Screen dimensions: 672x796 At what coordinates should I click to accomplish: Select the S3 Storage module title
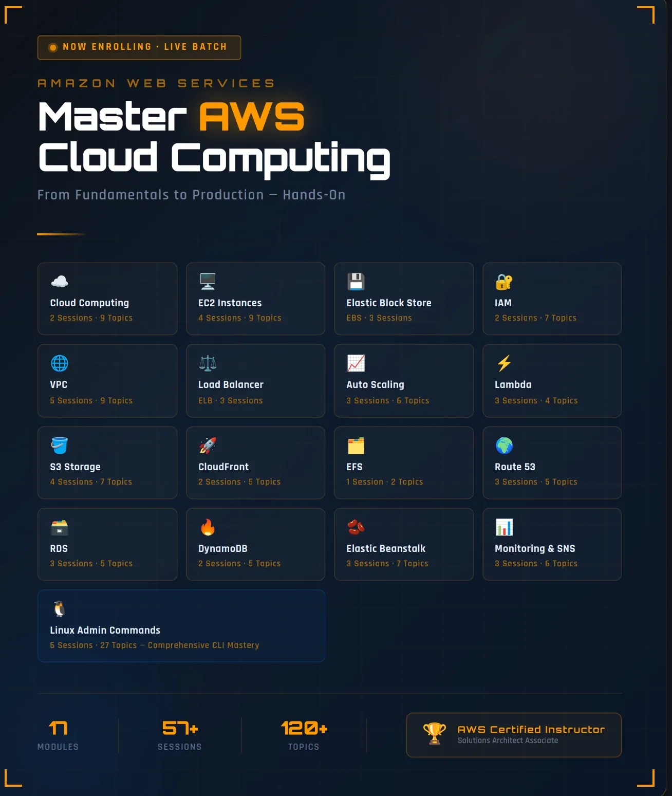(x=75, y=467)
